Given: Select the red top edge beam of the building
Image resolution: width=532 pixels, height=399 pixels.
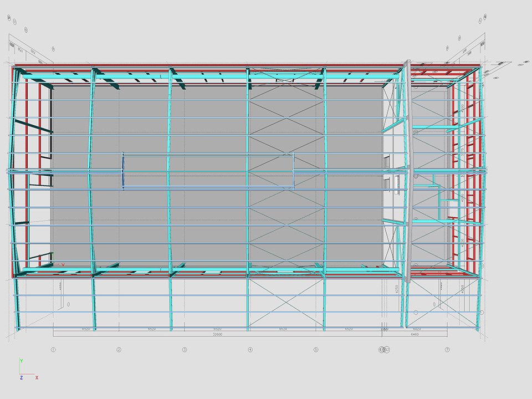Looking at the screenshot, I should pyautogui.click(x=211, y=65).
